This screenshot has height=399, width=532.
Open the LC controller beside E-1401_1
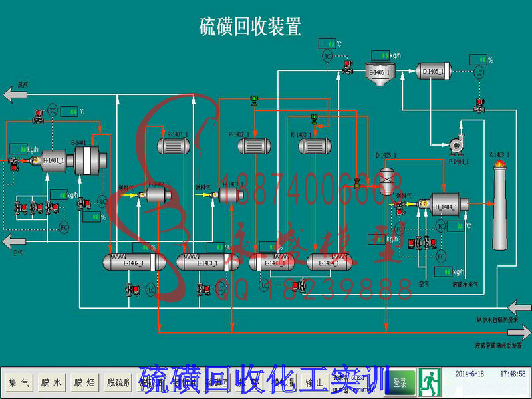103,202
